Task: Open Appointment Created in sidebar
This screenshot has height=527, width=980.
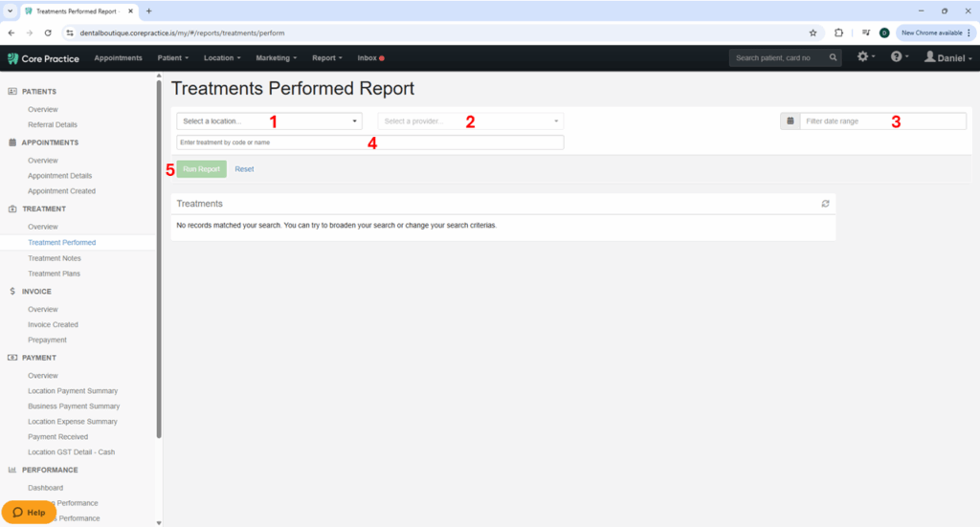Action: (61, 191)
